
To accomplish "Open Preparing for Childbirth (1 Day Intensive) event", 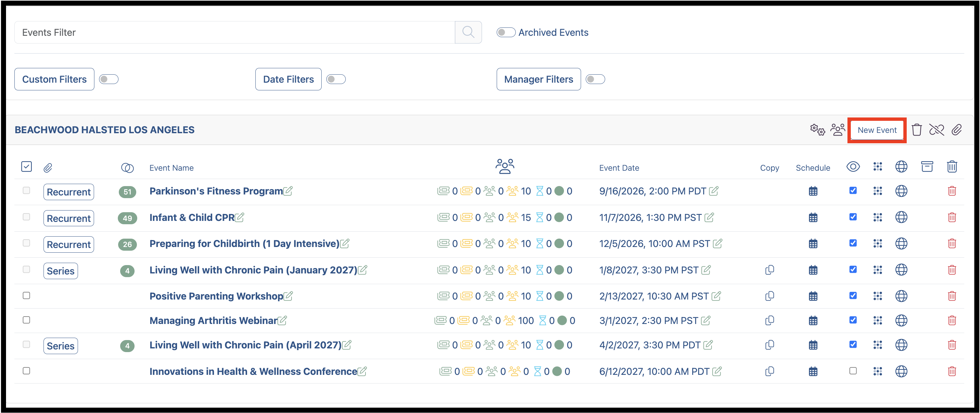I will click(x=244, y=243).
